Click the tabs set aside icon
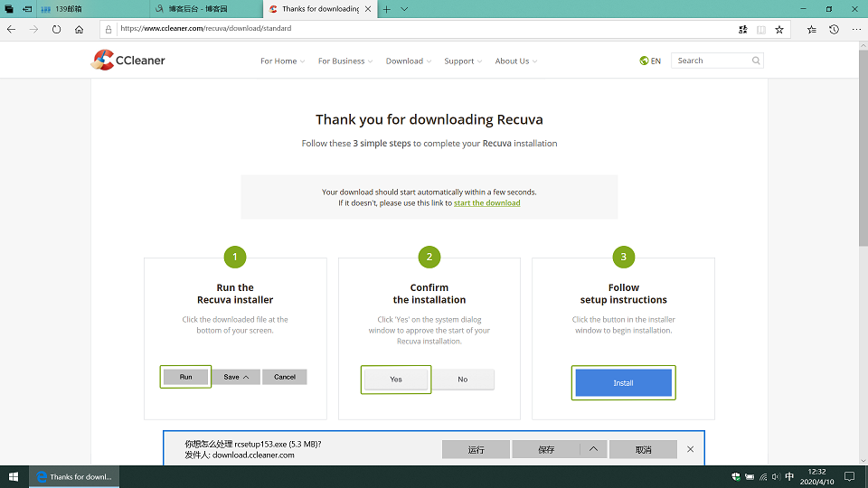Image resolution: width=868 pixels, height=488 pixels. (x=9, y=9)
